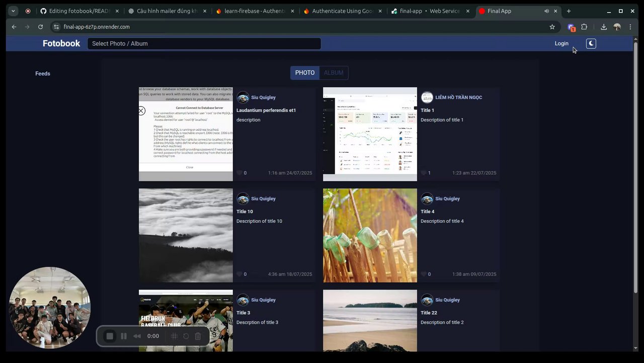
Task: Click the round webcam bubble preview
Action: pos(49,307)
